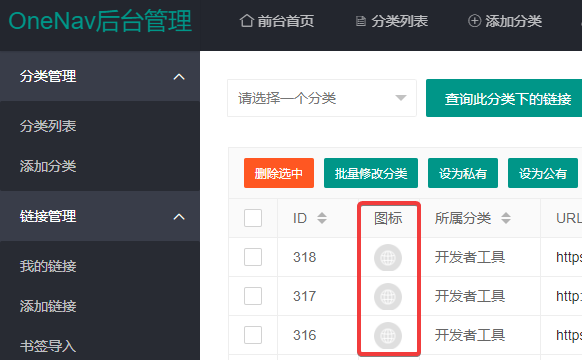Click the house icon beside 前台首页
582x360 pixels.
tap(247, 21)
